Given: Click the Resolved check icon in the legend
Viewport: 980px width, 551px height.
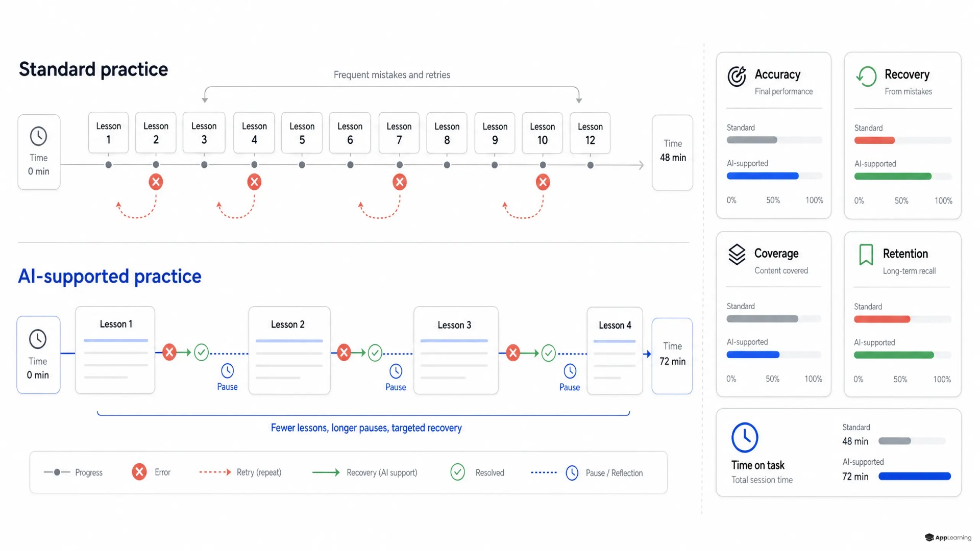Looking at the screenshot, I should click(458, 472).
